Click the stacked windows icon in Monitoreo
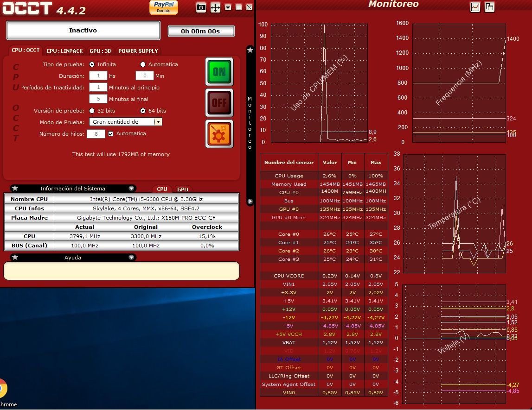 tap(489, 7)
